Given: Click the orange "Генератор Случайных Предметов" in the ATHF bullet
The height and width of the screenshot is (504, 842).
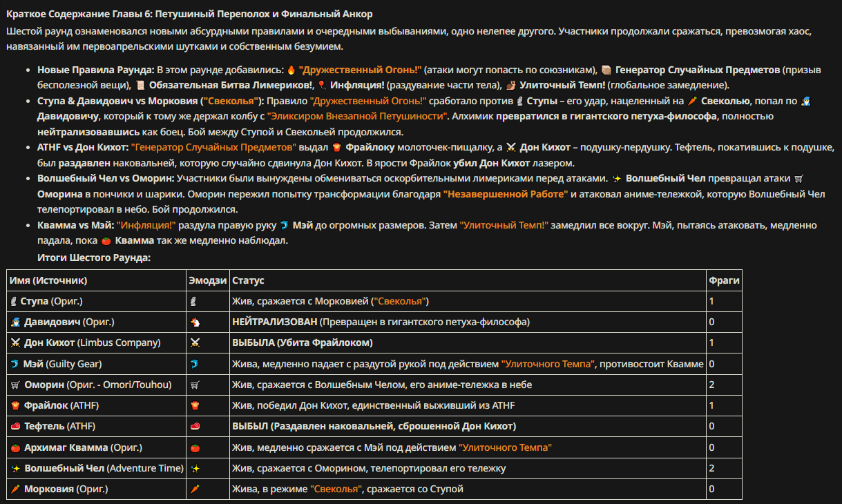Looking at the screenshot, I should tap(213, 147).
